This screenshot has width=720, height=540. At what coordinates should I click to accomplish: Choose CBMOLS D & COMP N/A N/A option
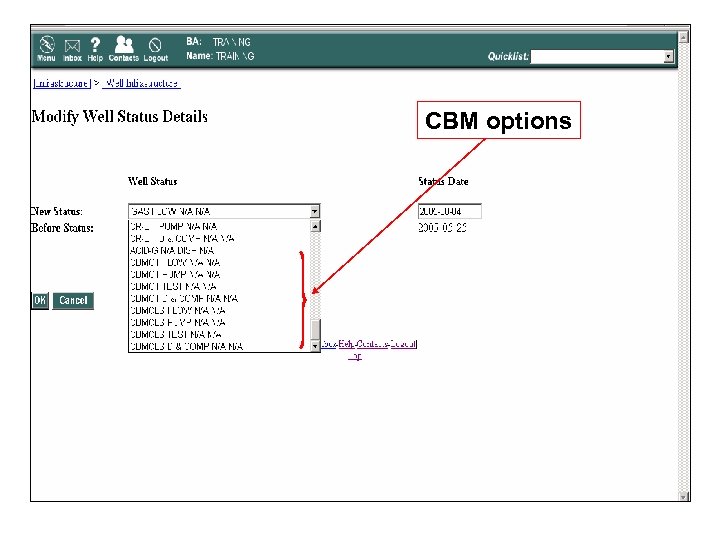219,346
